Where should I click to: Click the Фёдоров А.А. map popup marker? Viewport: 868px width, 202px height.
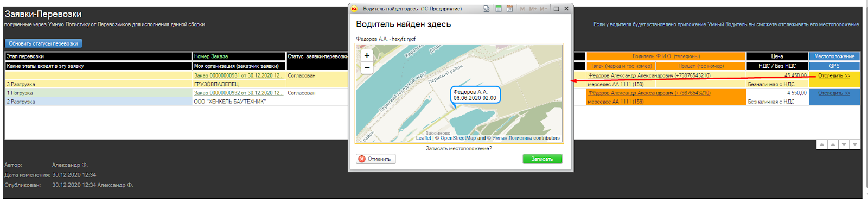point(475,95)
